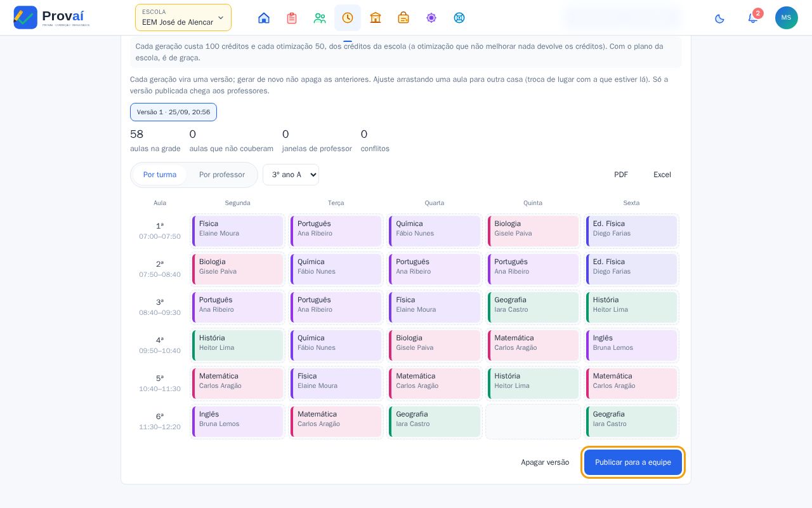
Task: Open the 3º ano A class dropdown
Action: coord(291,175)
